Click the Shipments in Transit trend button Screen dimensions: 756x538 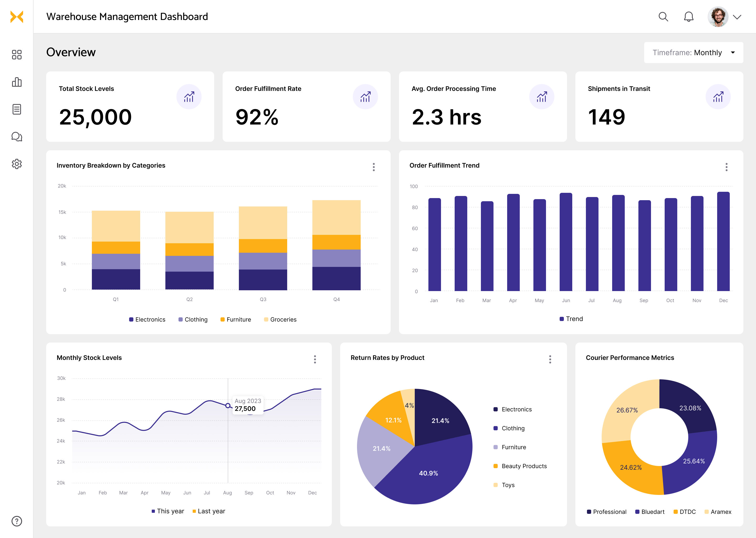pyautogui.click(x=718, y=97)
